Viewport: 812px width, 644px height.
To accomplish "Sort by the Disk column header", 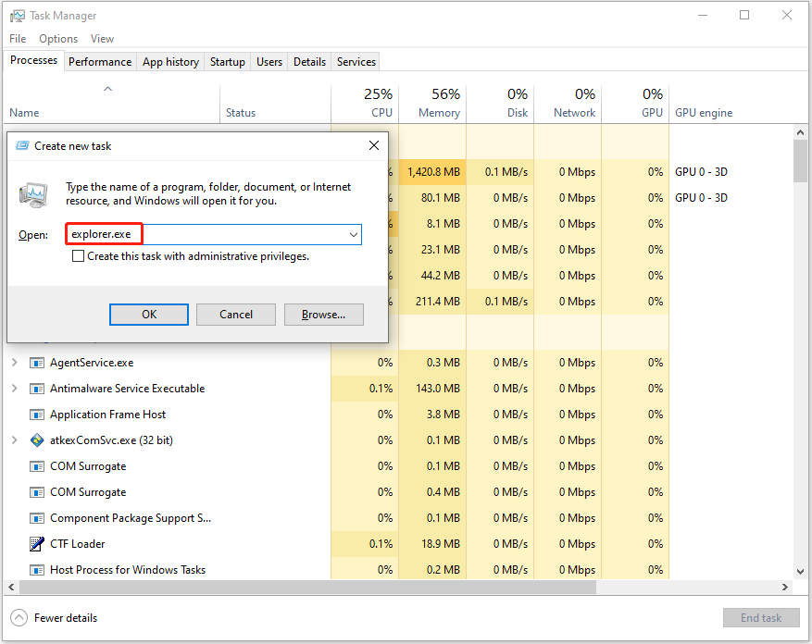I will click(500, 104).
